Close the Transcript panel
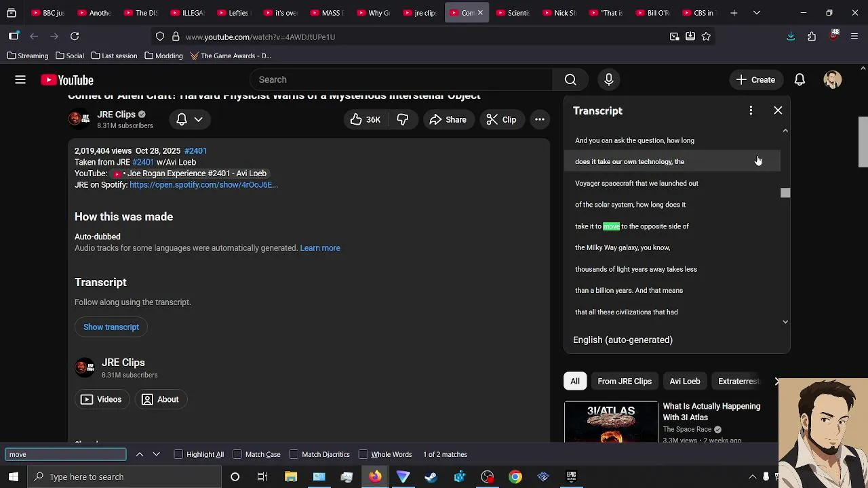The width and height of the screenshot is (868, 488). point(778,110)
